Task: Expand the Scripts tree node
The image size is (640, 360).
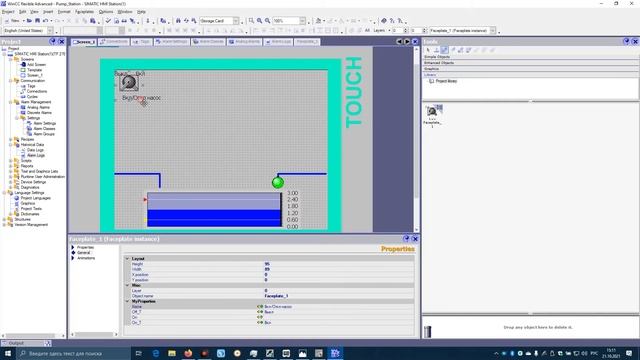Action: pyautogui.click(x=11, y=161)
